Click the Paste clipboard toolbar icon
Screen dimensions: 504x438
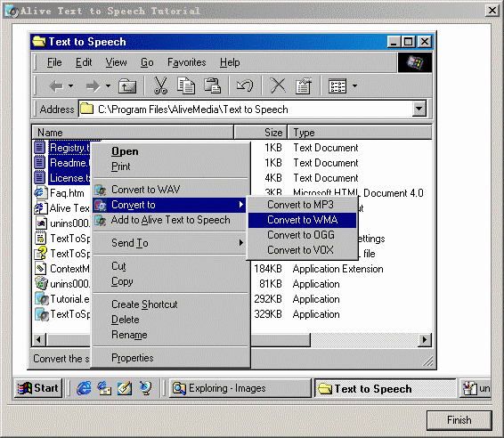tap(212, 85)
